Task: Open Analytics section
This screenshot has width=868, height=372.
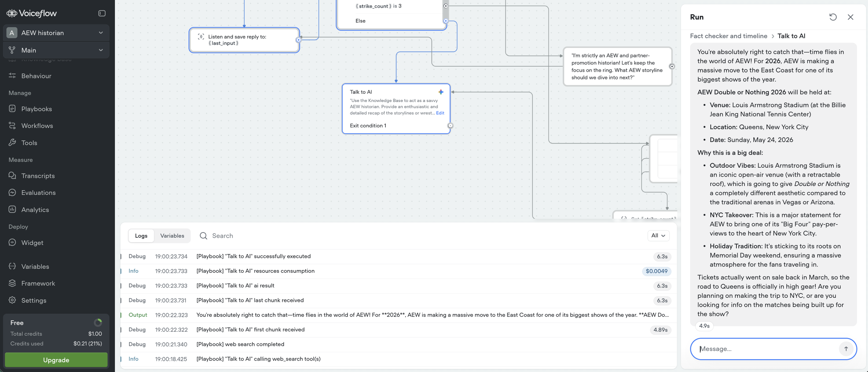Action: point(35,210)
